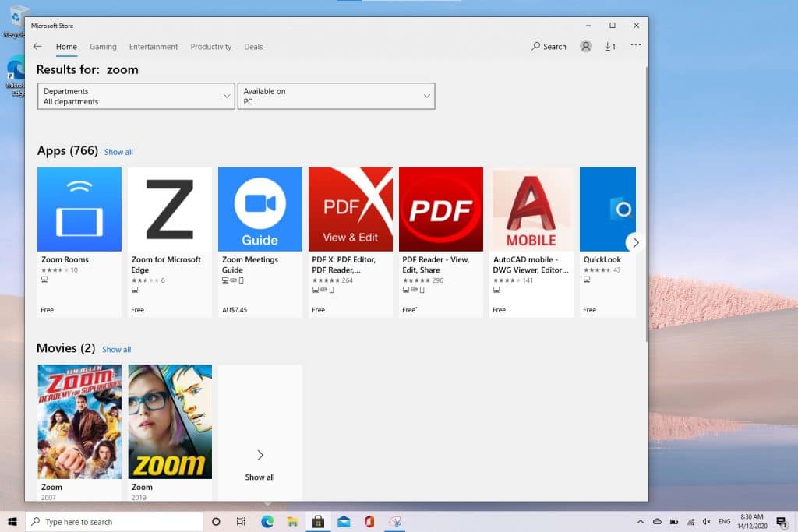
Task: Show all apps in search results
Action: coord(118,152)
